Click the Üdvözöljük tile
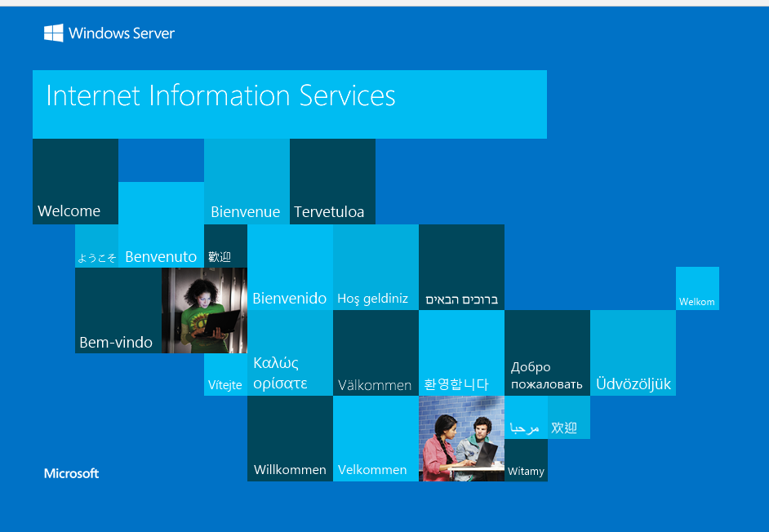This screenshot has height=532, width=769. click(x=633, y=353)
